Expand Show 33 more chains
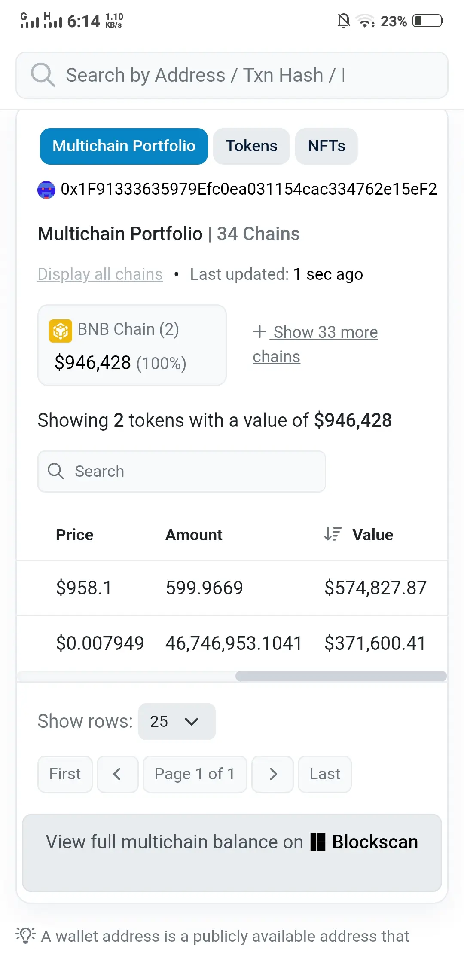464x980 pixels. point(316,344)
